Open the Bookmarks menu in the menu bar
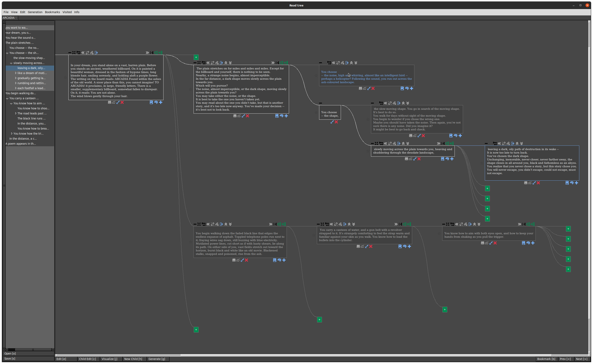 pos(52,12)
